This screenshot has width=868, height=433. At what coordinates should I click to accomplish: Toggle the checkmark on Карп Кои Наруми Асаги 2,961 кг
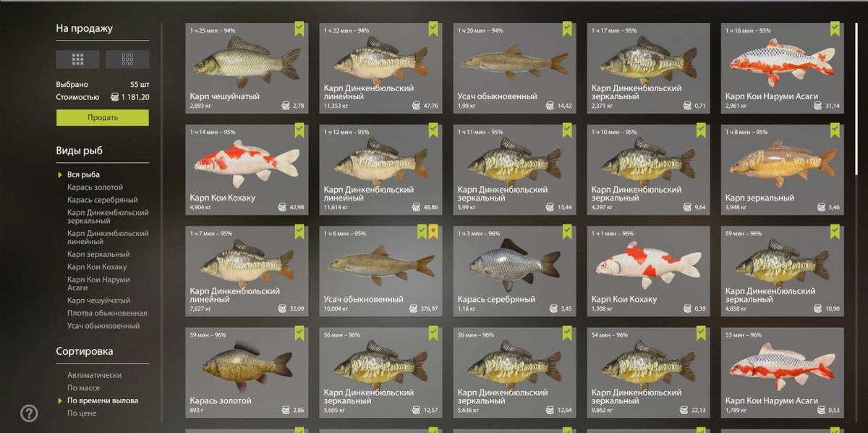click(x=835, y=29)
